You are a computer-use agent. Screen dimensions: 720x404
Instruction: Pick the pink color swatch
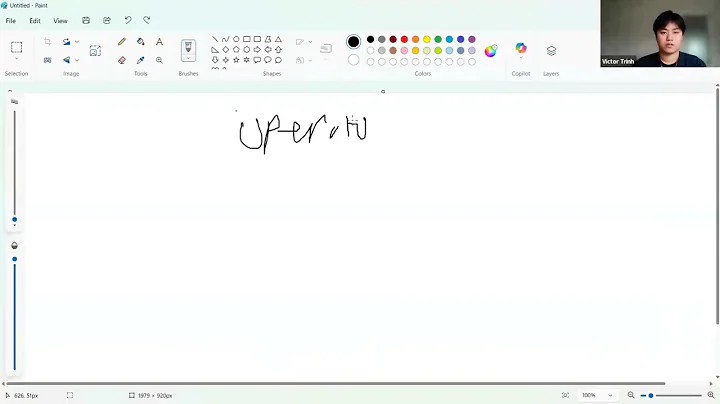point(404,50)
